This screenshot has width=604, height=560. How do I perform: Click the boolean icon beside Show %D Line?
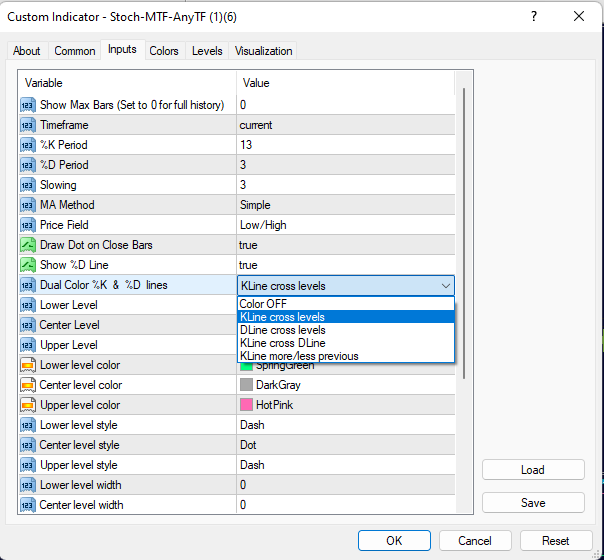[28, 265]
